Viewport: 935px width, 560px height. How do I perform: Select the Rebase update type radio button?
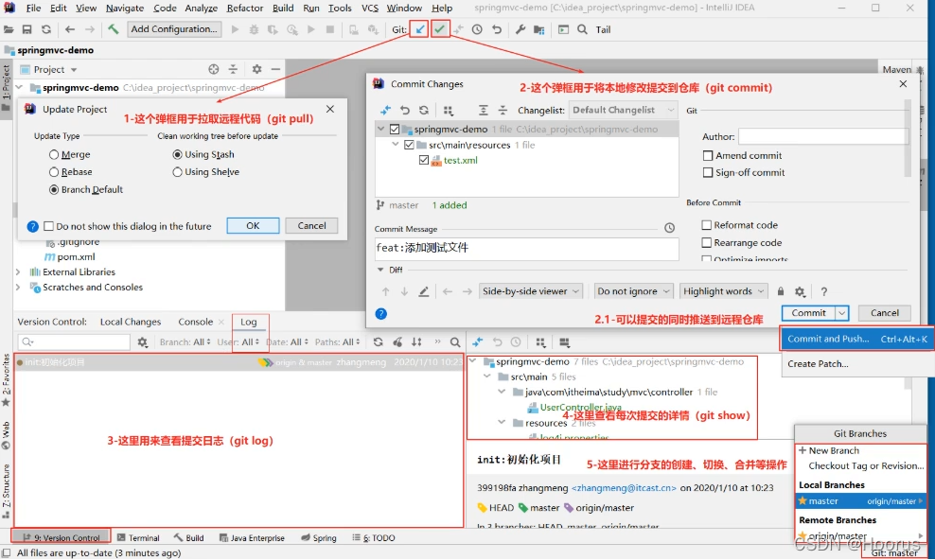54,171
